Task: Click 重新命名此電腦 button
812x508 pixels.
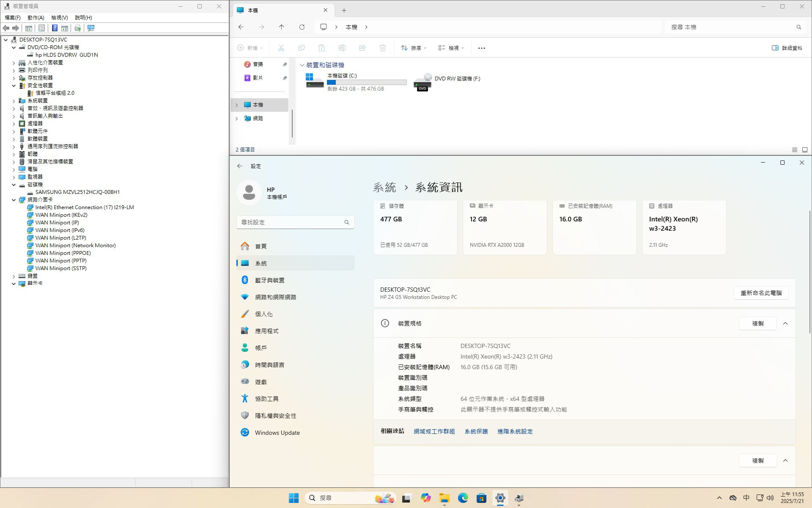Action: [761, 293]
